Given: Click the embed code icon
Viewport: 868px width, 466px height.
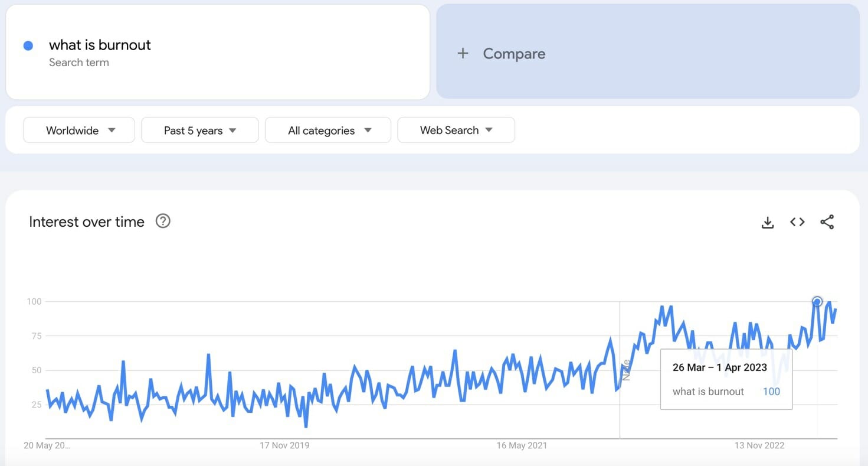Looking at the screenshot, I should (x=797, y=222).
